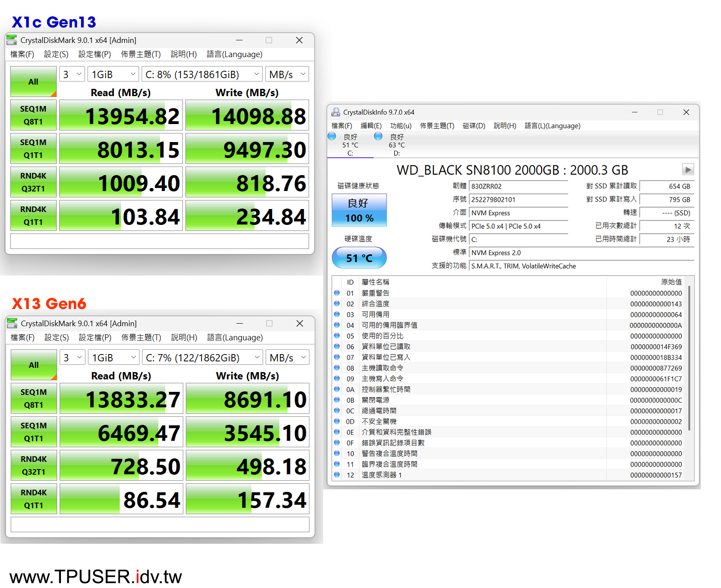Click the bottom CrystalDiskMark title bar app icon
The height and width of the screenshot is (588, 721).
[x=12, y=324]
